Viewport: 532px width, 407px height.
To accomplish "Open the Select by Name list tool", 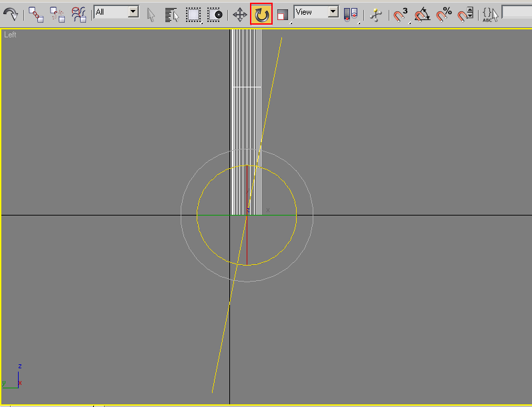I will point(172,15).
